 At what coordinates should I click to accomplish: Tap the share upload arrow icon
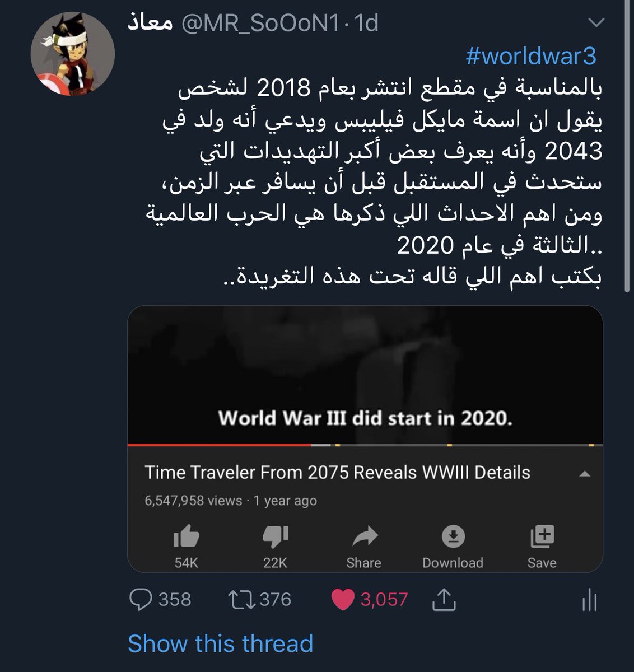(444, 600)
